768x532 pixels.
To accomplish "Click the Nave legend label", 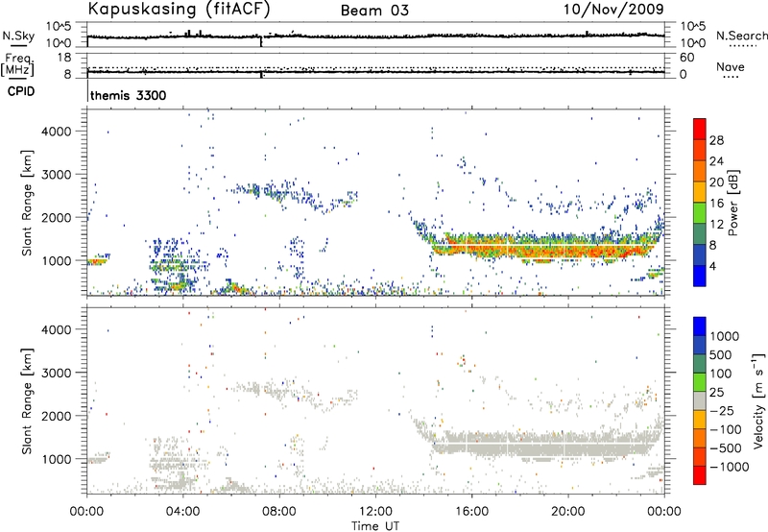I will point(731,66).
